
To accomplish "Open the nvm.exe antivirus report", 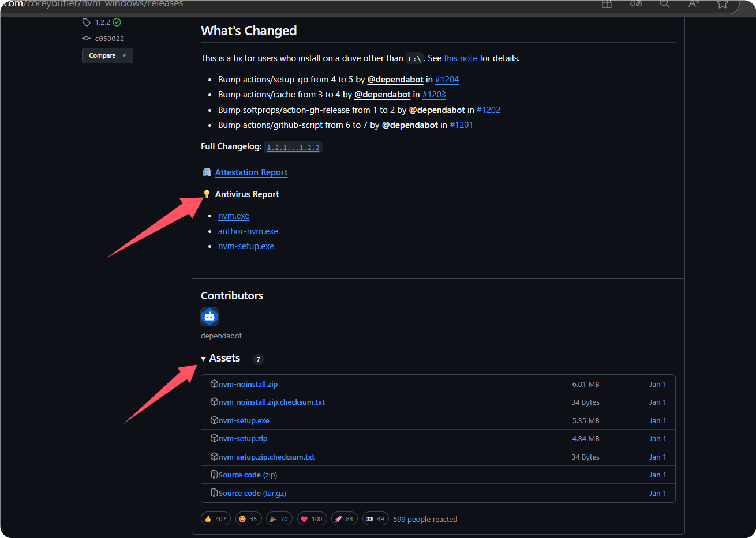I will pos(234,216).
